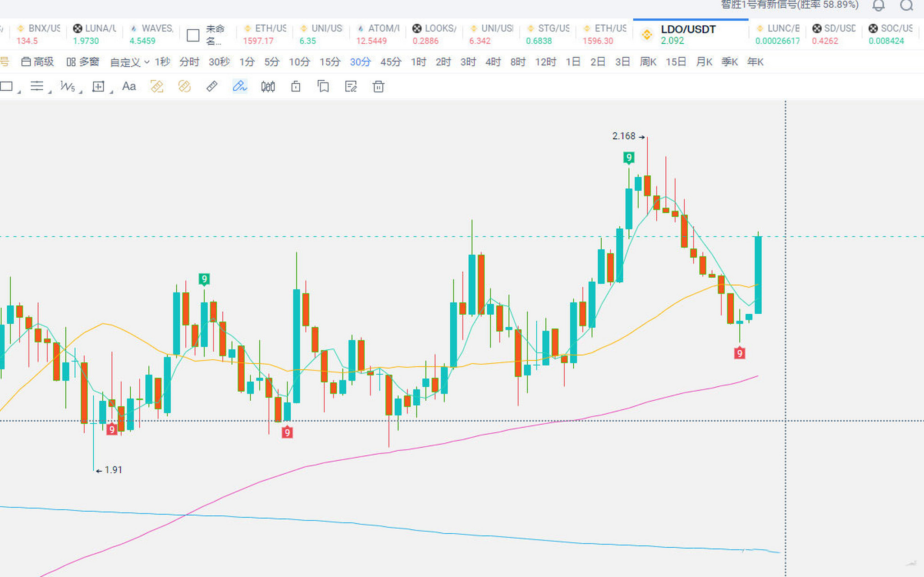Click the red 9 marker beside the last candles
Image resolution: width=924 pixels, height=577 pixels.
(x=740, y=353)
